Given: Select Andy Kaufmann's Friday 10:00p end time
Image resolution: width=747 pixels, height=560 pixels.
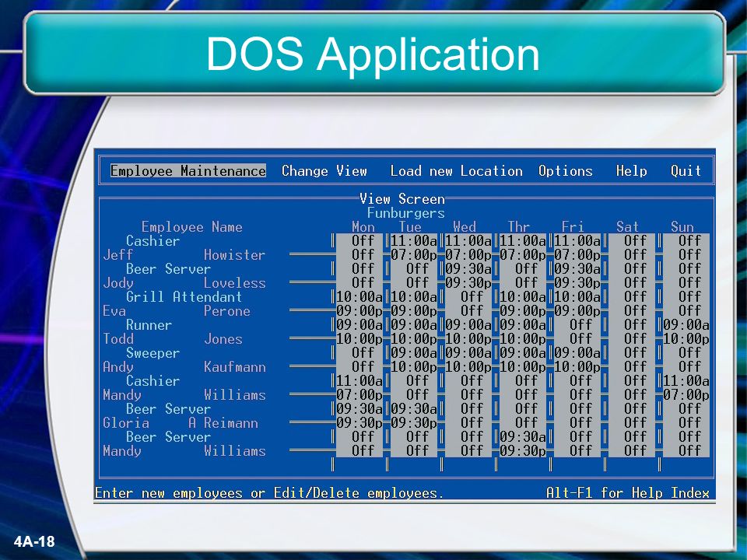Looking at the screenshot, I should (x=577, y=367).
